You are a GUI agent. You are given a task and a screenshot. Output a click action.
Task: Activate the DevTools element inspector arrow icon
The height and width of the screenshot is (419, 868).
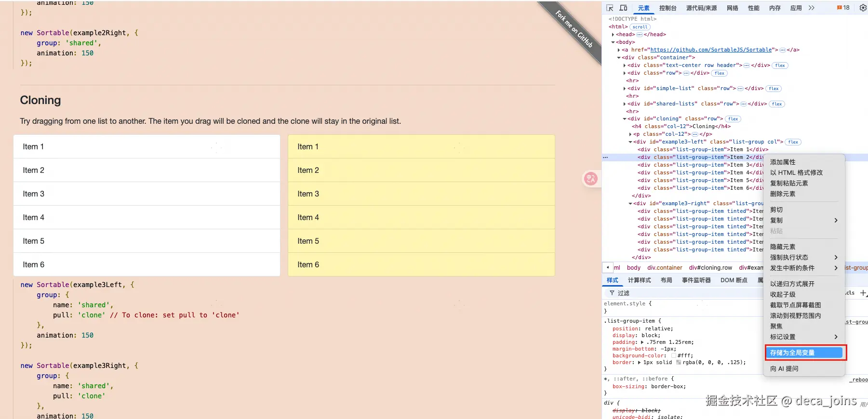[610, 8]
